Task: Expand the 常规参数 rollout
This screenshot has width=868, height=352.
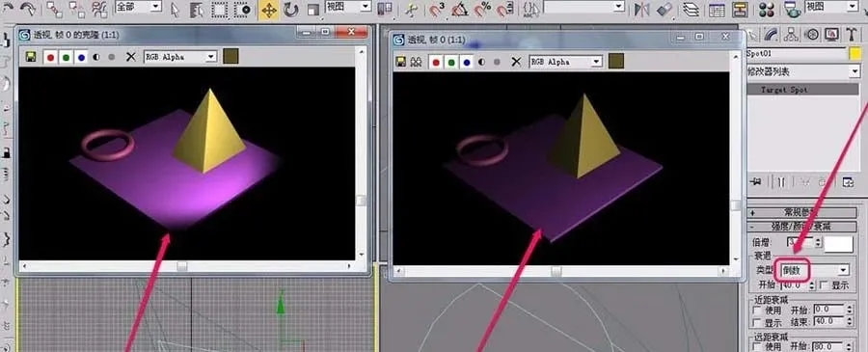Action: [x=801, y=212]
